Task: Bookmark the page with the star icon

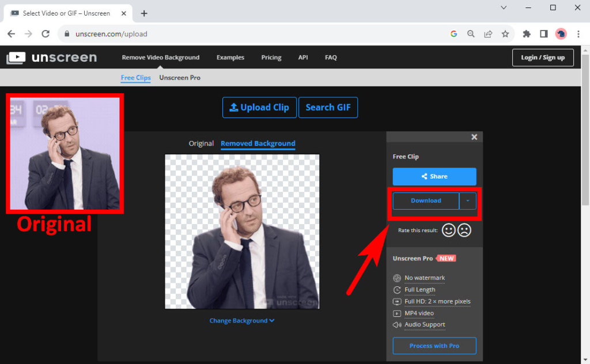Action: tap(505, 34)
